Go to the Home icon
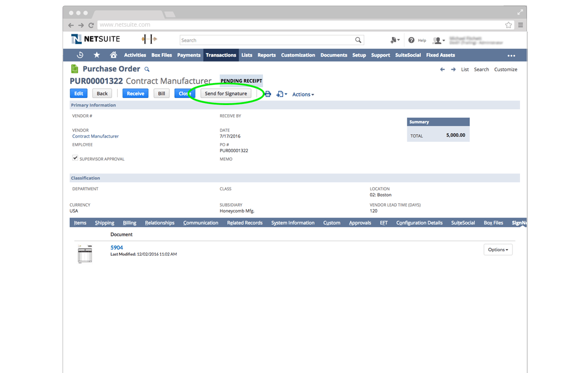 (113, 55)
